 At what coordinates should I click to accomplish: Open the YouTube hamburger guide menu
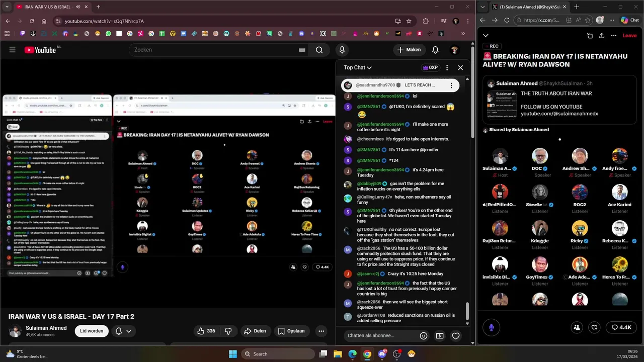(12, 50)
